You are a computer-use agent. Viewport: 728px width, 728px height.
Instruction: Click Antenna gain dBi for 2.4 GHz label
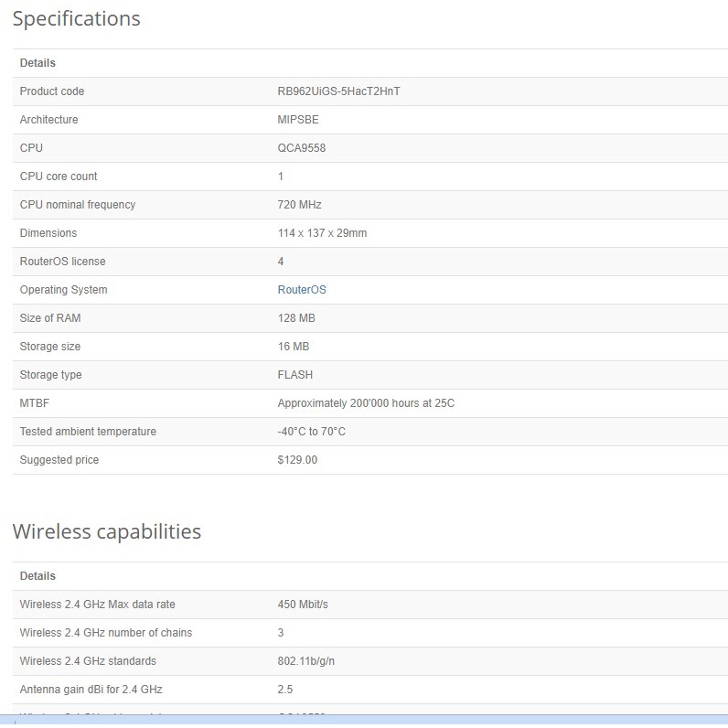[91, 690]
